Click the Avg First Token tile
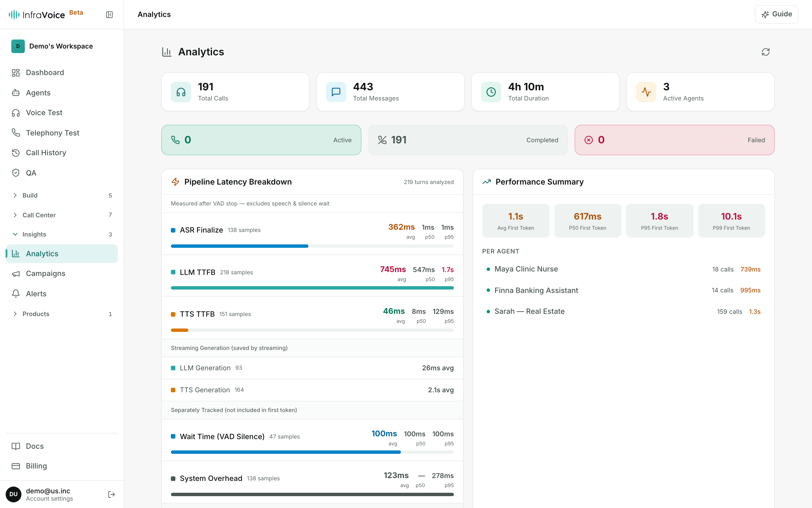Viewport: 812px width, 508px height. pyautogui.click(x=516, y=220)
